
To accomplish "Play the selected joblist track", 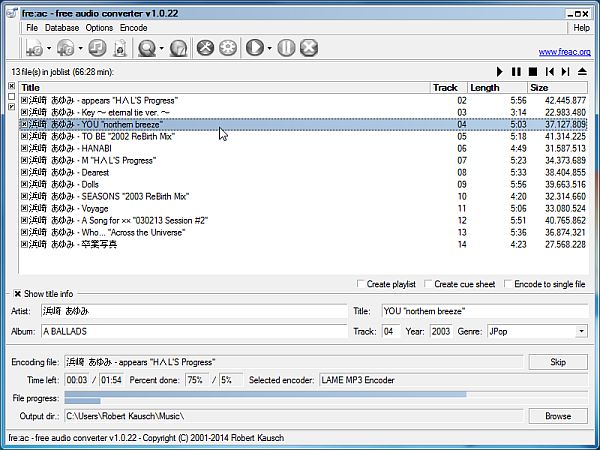I will (x=499, y=72).
